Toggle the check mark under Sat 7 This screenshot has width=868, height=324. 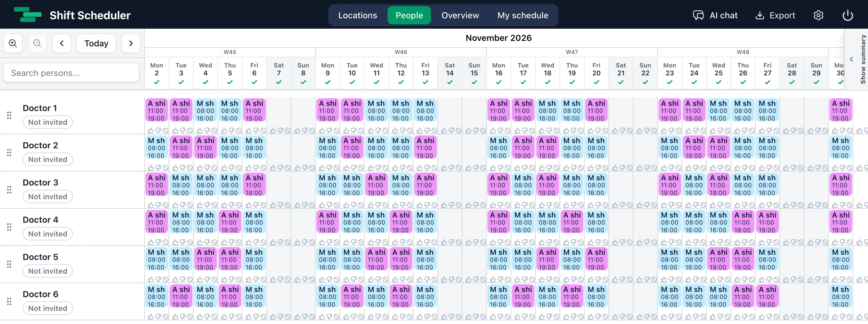(x=279, y=82)
